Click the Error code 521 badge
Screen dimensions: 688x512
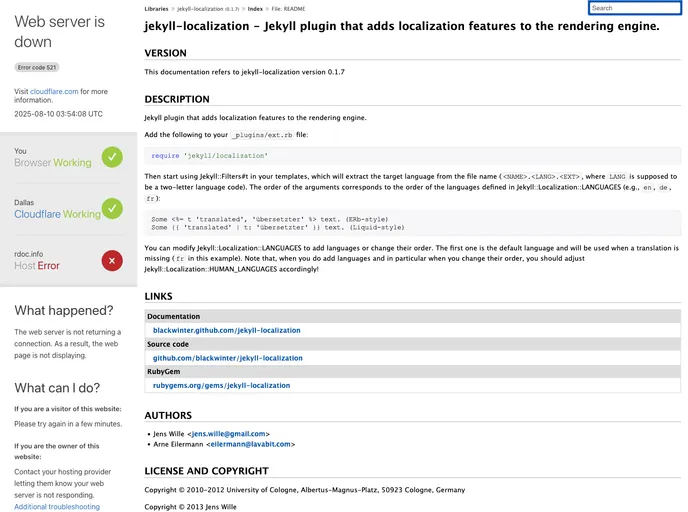[x=37, y=68]
